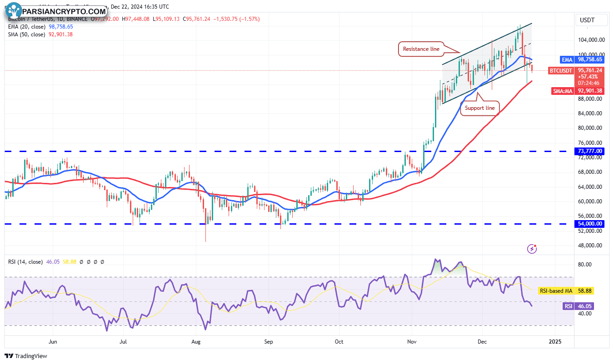Click the 40.00 RSI scale label
The height and width of the screenshot is (364, 614).
click(584, 314)
